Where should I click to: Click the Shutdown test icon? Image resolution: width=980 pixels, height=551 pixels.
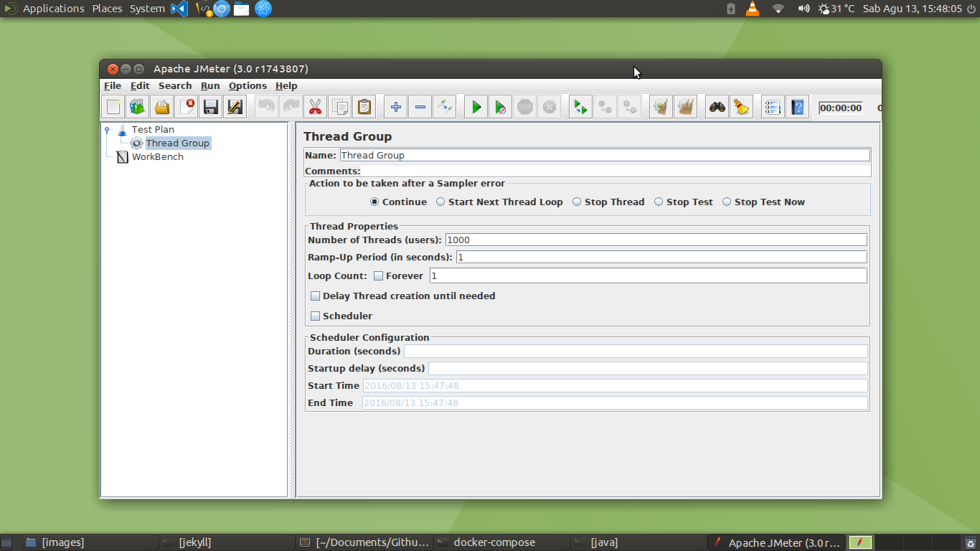click(549, 107)
